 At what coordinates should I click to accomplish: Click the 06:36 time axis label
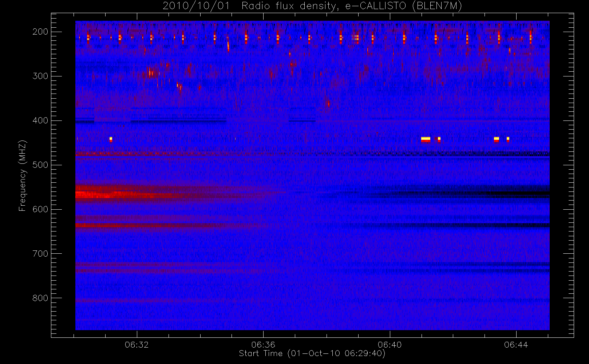[263, 345]
